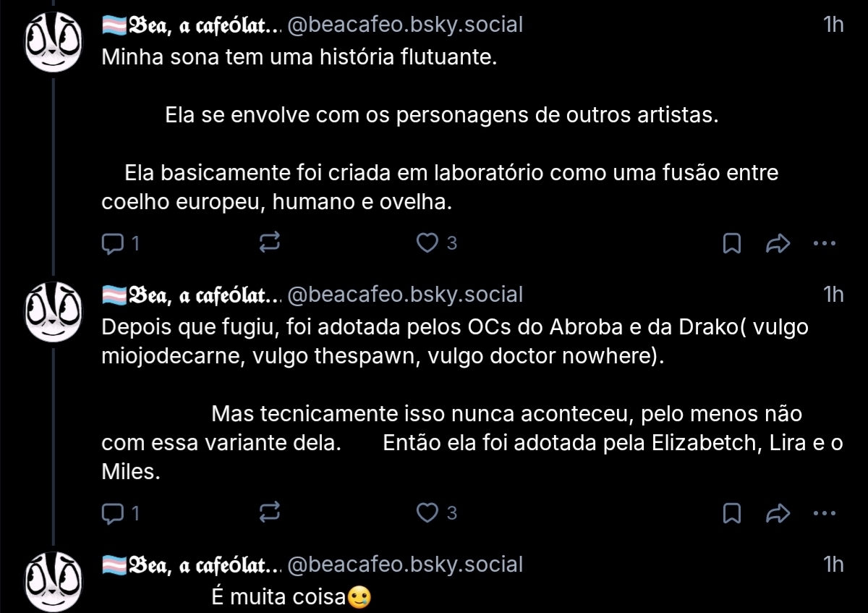Open the display name on 'Depois que fugiu' post

point(192,295)
